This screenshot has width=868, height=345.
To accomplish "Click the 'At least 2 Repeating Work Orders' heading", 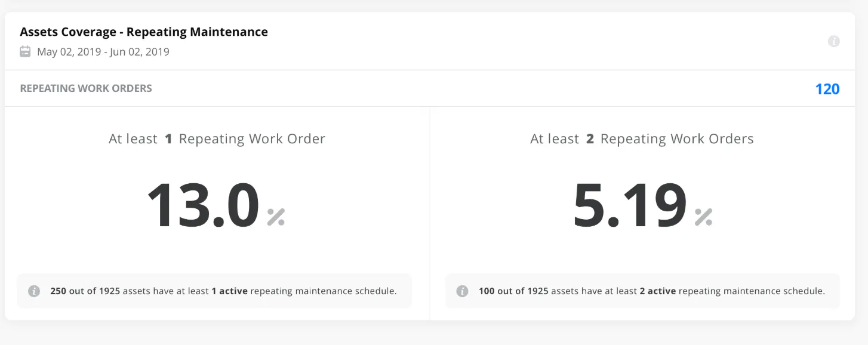I will (x=642, y=138).
